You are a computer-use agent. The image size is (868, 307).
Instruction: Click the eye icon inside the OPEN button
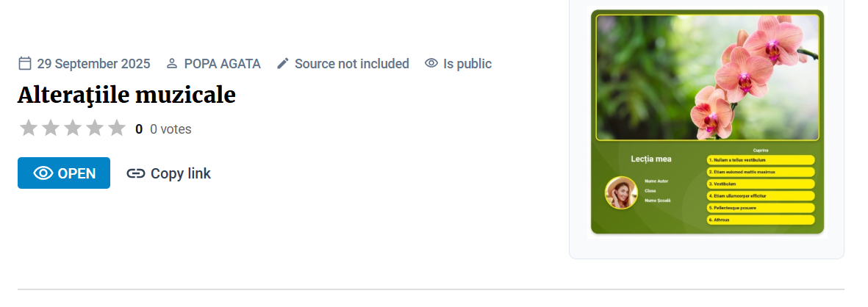[x=43, y=173]
